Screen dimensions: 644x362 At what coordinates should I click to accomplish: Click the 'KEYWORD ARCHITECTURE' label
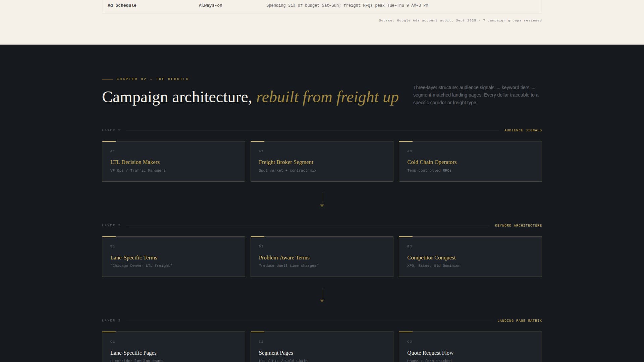click(518, 226)
